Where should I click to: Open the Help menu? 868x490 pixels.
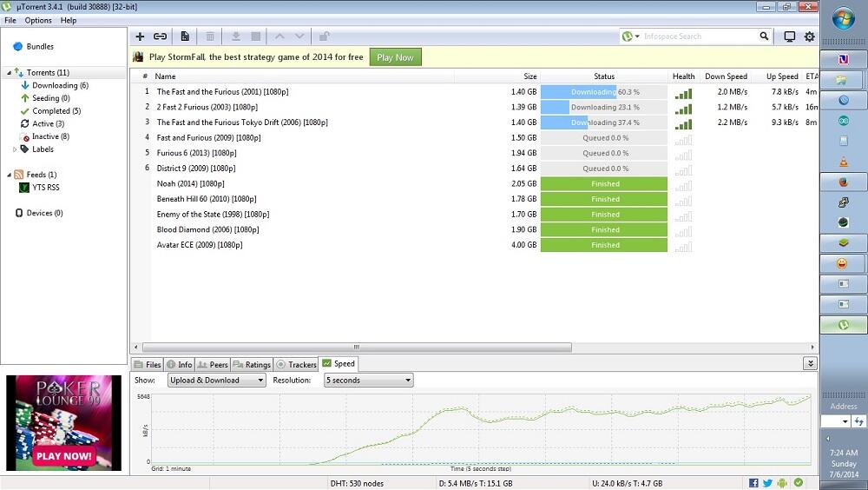[69, 21]
